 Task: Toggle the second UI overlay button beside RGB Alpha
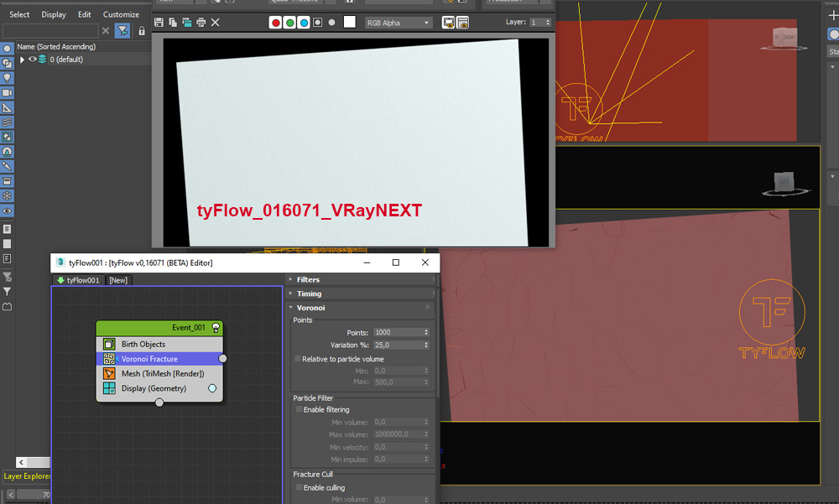463,23
